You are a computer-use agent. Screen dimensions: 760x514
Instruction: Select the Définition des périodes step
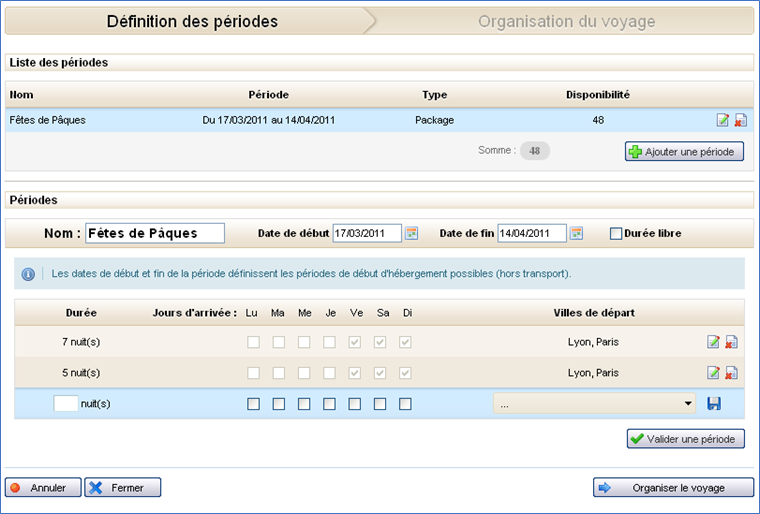coord(192,21)
